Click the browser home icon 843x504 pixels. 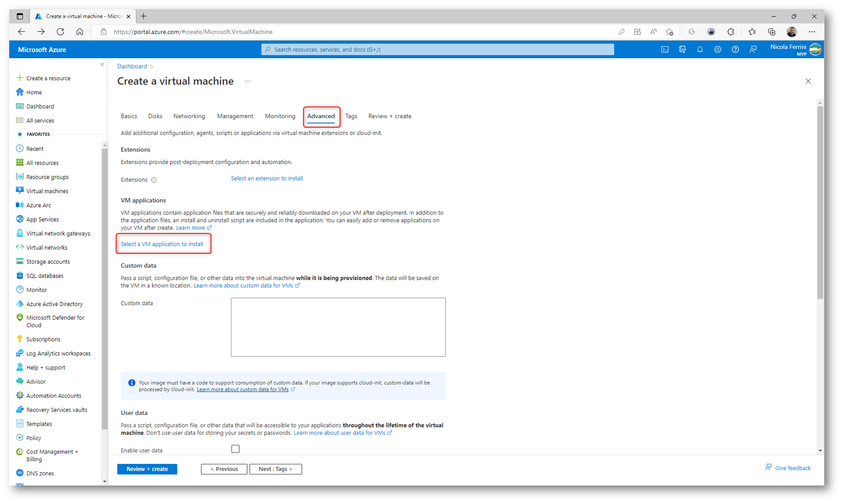click(80, 32)
